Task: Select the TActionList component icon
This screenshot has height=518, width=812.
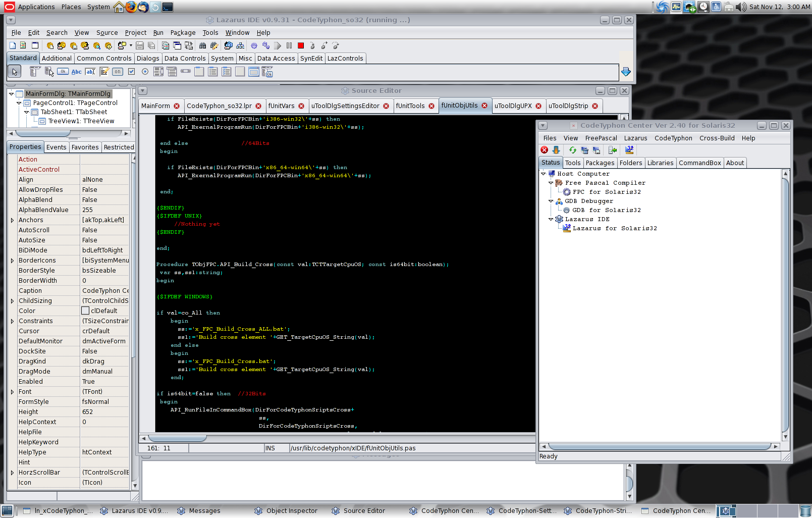Action: [267, 72]
